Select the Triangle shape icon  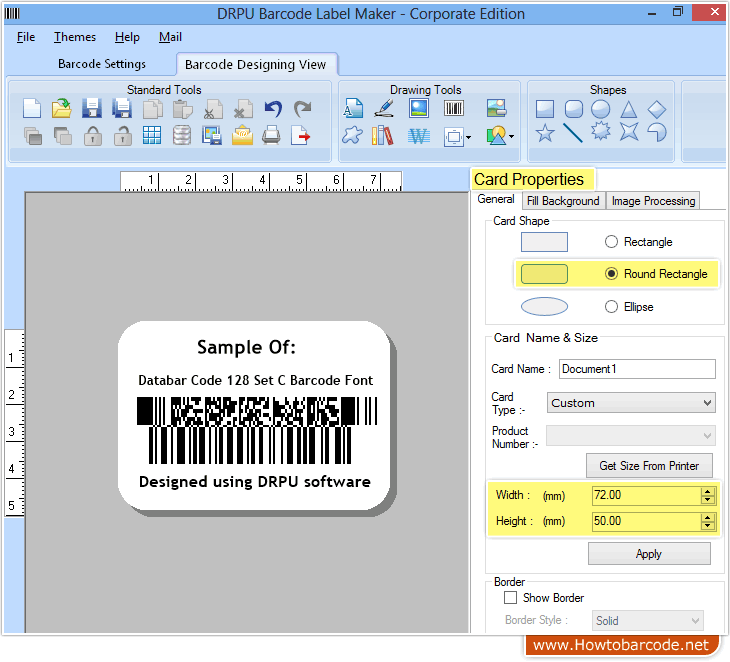click(629, 109)
